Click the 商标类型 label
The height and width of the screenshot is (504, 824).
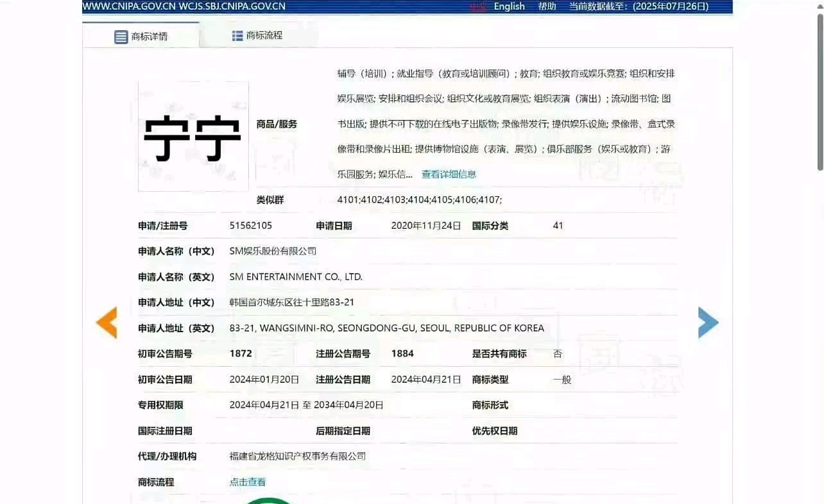click(490, 380)
